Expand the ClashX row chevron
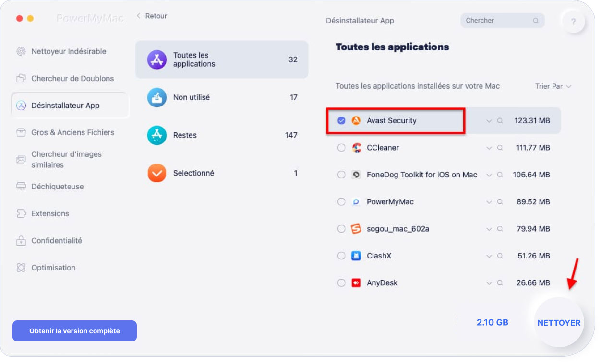This screenshot has height=364, width=601. click(489, 256)
